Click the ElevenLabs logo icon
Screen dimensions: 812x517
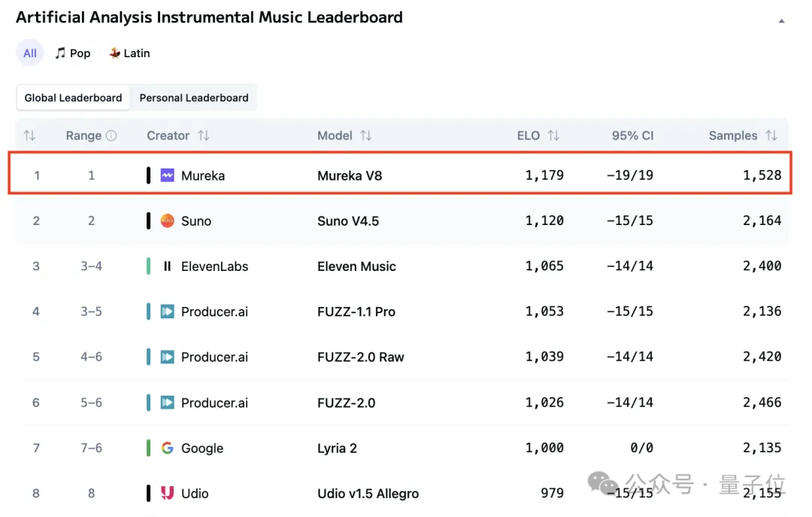coord(168,266)
